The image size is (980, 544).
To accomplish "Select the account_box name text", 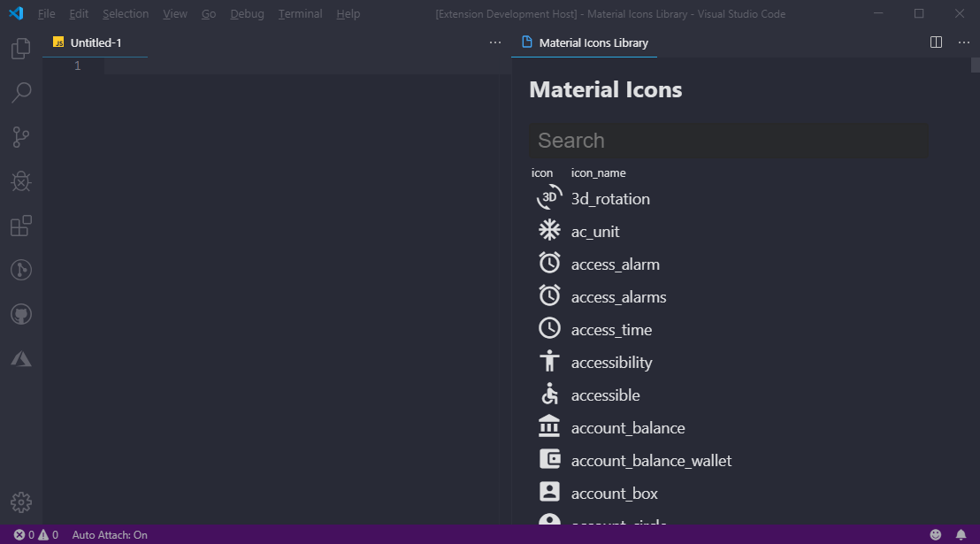I will click(614, 494).
